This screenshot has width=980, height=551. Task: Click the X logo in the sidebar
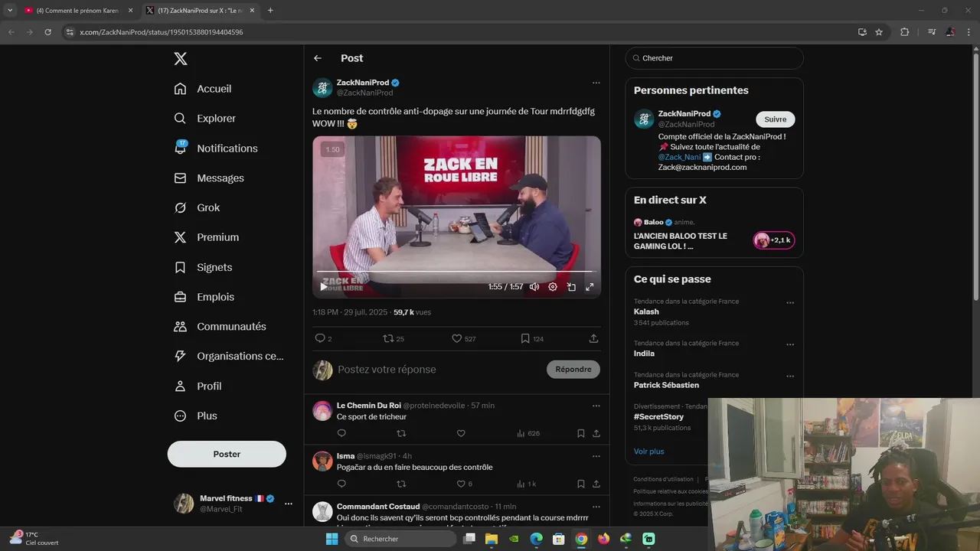pos(180,59)
